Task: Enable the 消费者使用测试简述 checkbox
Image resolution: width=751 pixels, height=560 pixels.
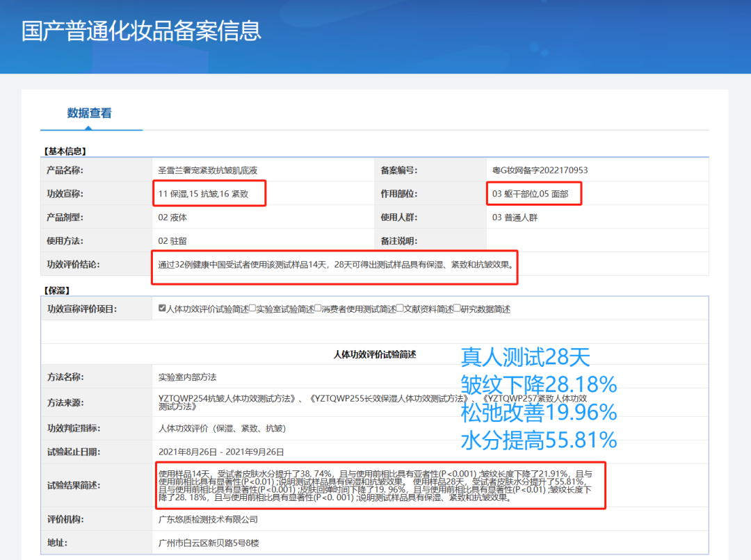Action: tap(318, 308)
